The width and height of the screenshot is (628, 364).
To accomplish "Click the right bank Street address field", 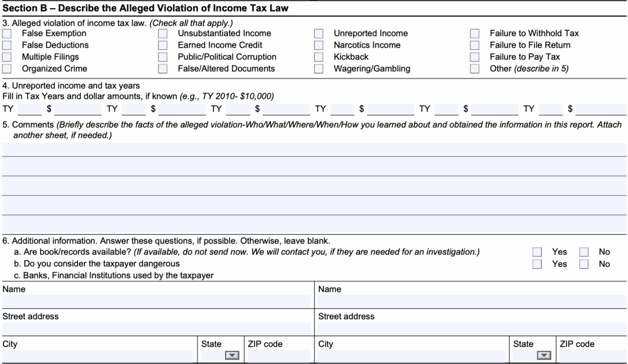I will click(472, 329).
